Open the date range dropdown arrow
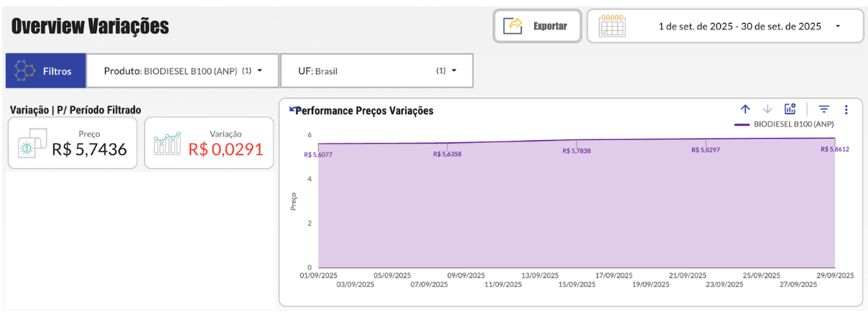Viewport: 868px width, 317px height. pos(837,27)
